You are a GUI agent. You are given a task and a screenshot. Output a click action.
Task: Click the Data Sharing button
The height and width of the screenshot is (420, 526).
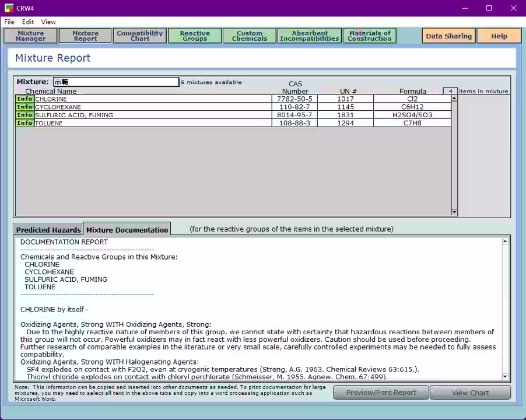pyautogui.click(x=448, y=36)
